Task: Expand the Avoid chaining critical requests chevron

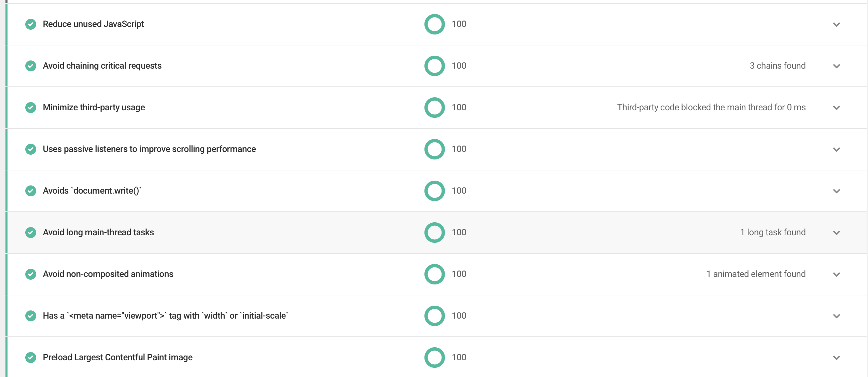Action: click(836, 66)
